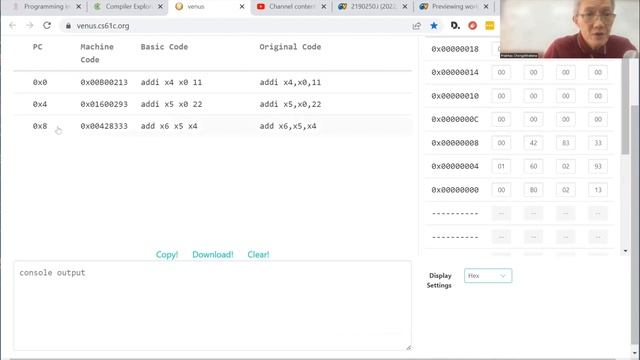Click the lock icon in address bar
The width and height of the screenshot is (640, 360).
(68, 26)
